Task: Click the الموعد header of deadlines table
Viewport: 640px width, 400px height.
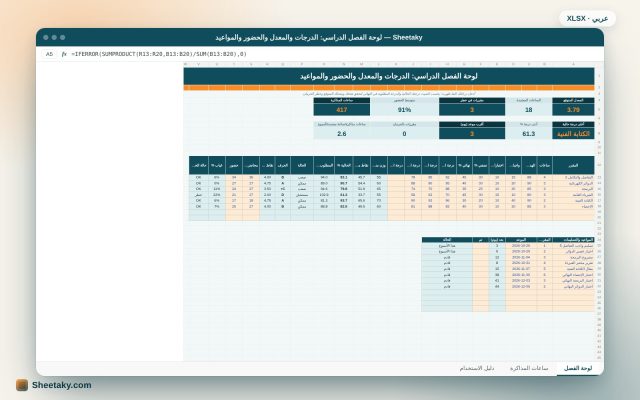Action: [x=521, y=240]
